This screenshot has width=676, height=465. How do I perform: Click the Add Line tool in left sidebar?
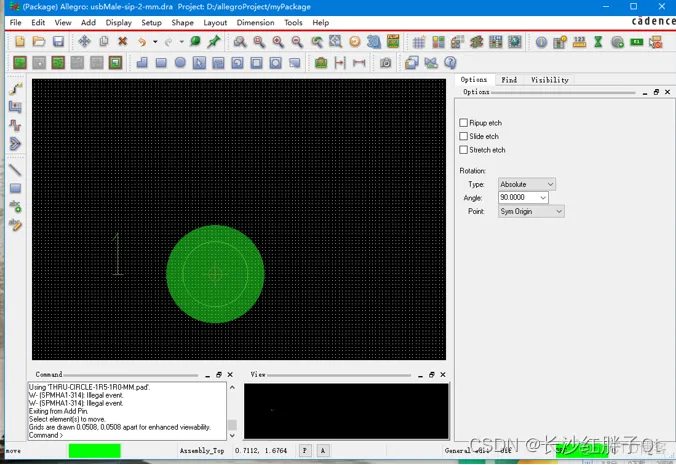coord(15,170)
